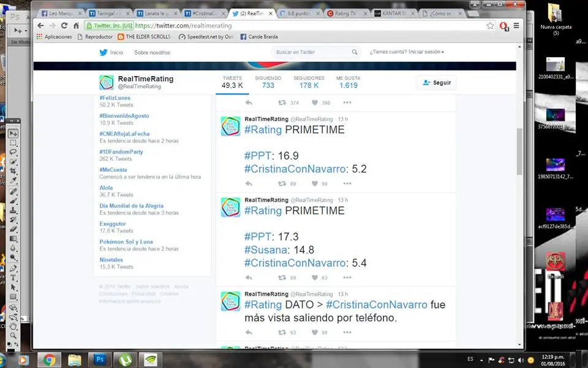Click the Seguir follow button
This screenshot has width=588, height=368.
pyautogui.click(x=436, y=83)
